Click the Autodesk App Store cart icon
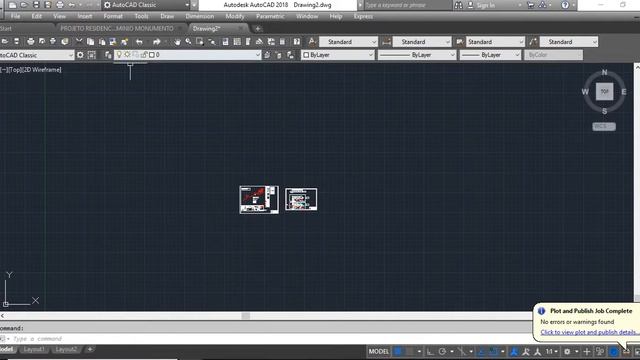640x360 pixels. [531, 5]
